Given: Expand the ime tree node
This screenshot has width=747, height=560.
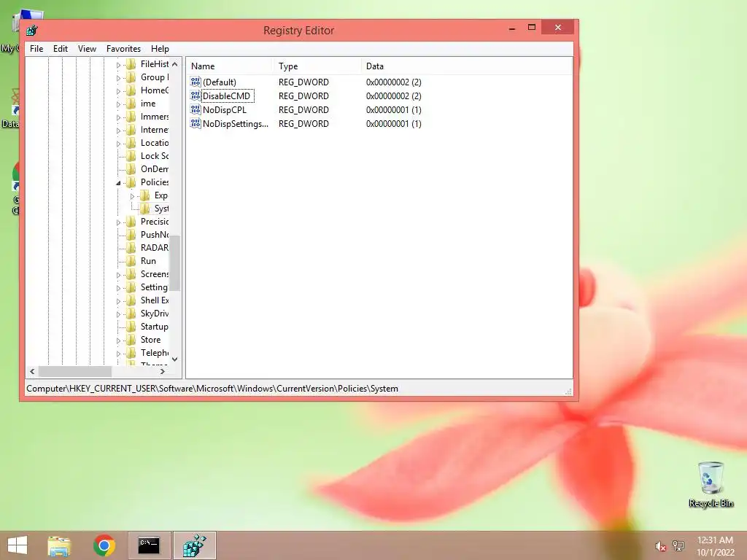Looking at the screenshot, I should [x=118, y=104].
